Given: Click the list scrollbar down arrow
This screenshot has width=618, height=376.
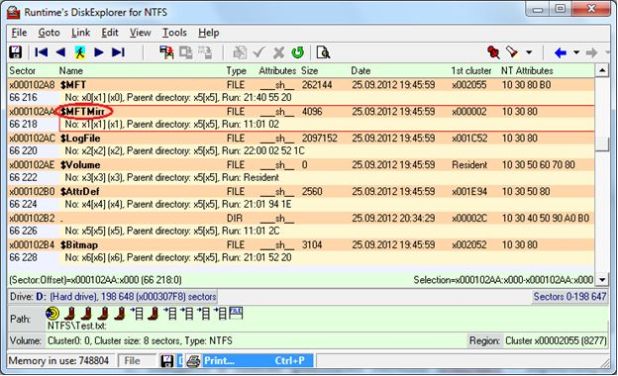Looking at the screenshot, I should point(602,280).
